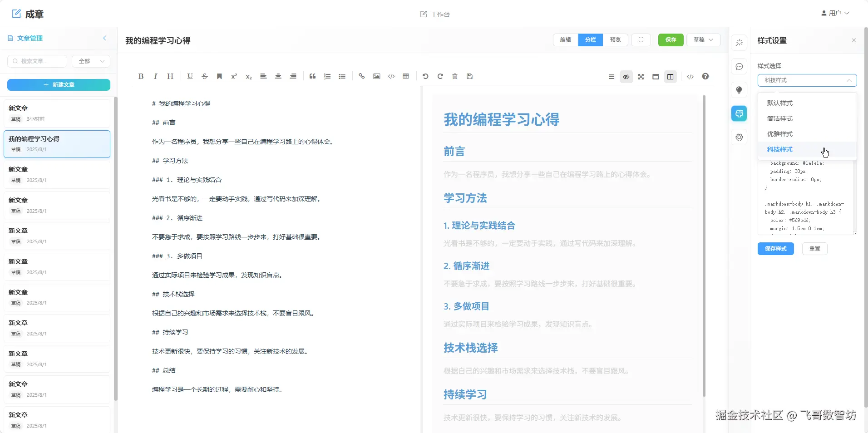Viewport: 868px width, 433px height.
Task: Collapse the 文章管理 sidebar panel
Action: tap(105, 38)
